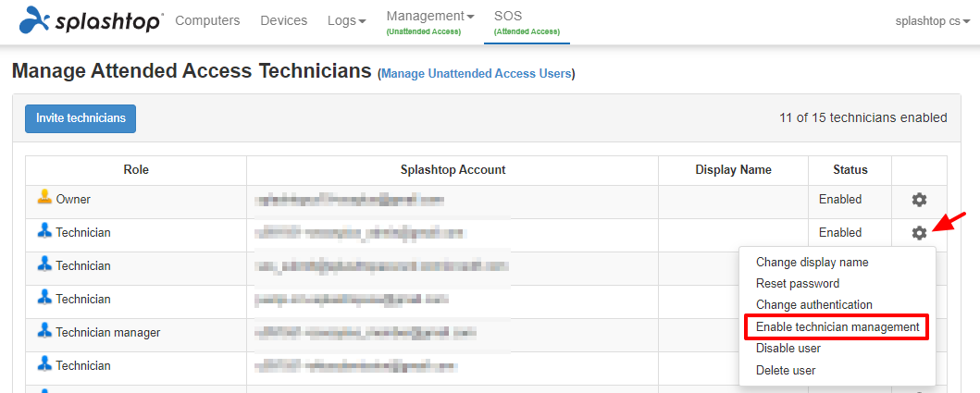This screenshot has height=393, width=980.
Task: Click the Technician manager role icon
Action: pos(43,331)
